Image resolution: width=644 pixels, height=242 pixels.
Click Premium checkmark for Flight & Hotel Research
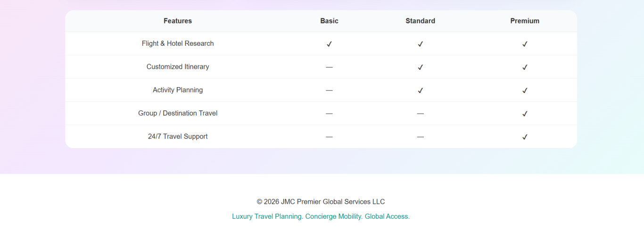pos(525,44)
